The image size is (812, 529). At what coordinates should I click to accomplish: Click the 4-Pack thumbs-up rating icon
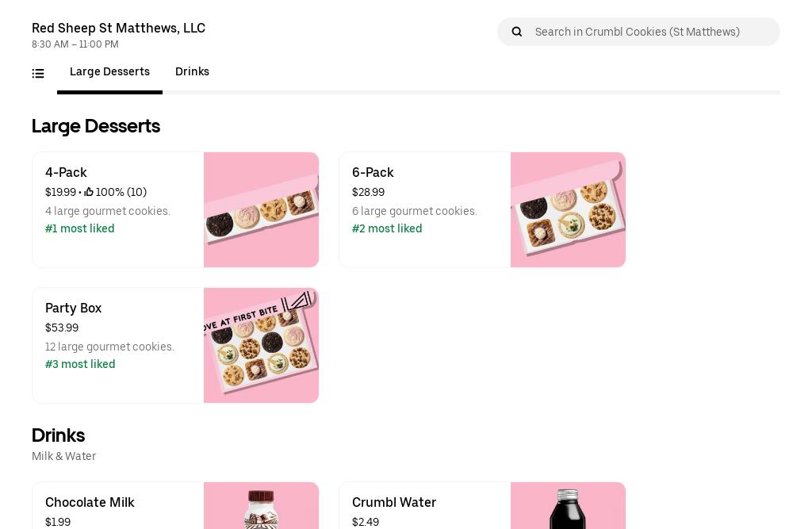[89, 193]
